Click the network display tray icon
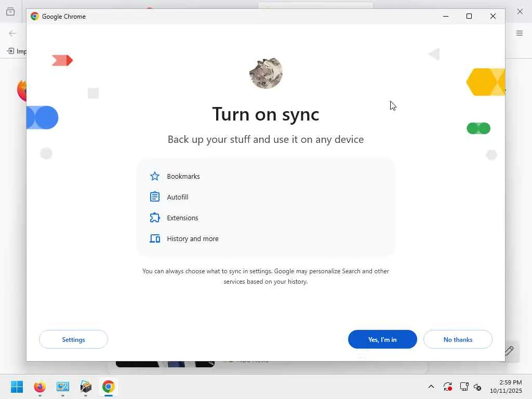This screenshot has width=532, height=399. pos(464,387)
